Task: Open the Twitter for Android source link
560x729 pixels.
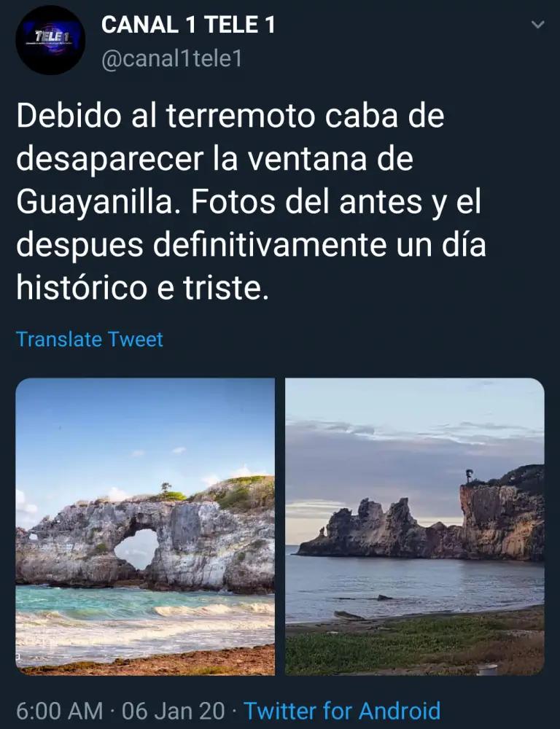Action: pos(342,711)
